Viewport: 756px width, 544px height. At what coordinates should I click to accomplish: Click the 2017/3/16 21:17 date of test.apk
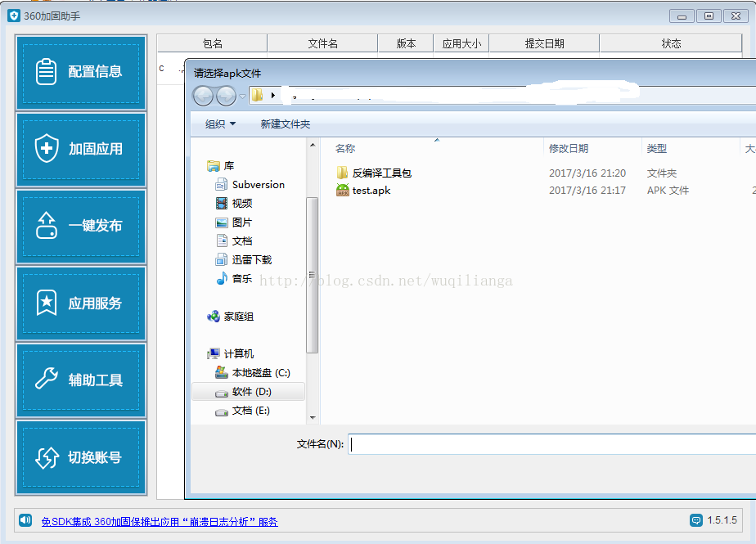click(587, 191)
